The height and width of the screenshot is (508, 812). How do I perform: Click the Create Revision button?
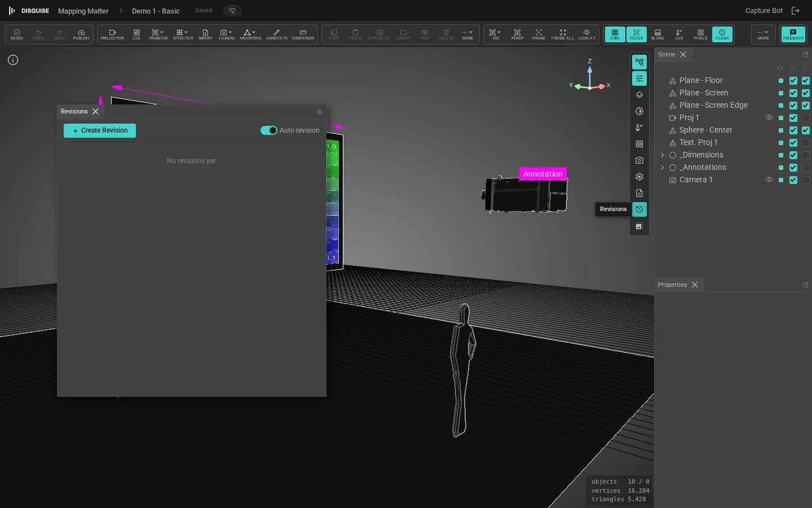point(100,130)
